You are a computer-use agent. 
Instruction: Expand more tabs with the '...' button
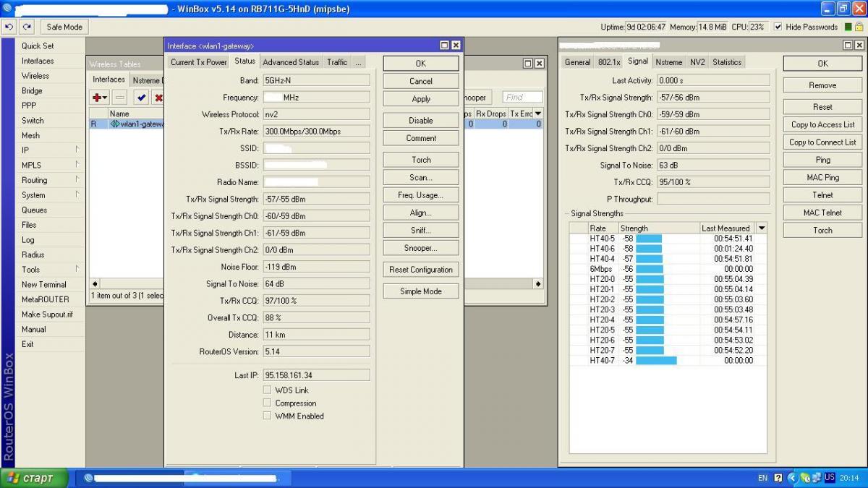(358, 62)
